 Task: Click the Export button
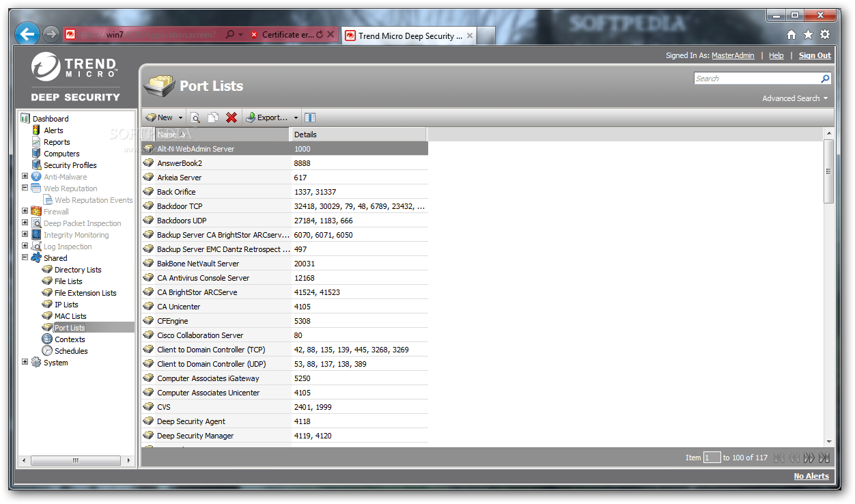point(268,117)
